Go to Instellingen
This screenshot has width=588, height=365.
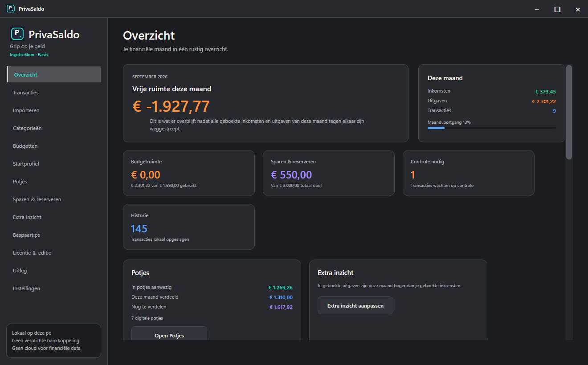click(x=54, y=288)
